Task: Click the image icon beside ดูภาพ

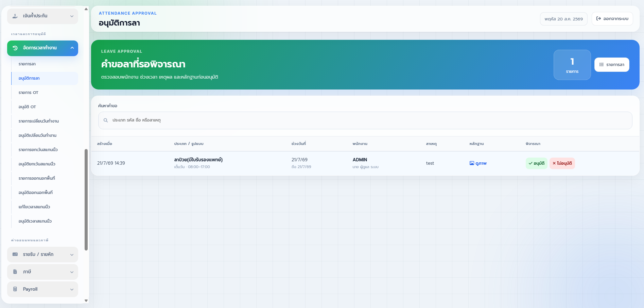Action: tap(472, 163)
